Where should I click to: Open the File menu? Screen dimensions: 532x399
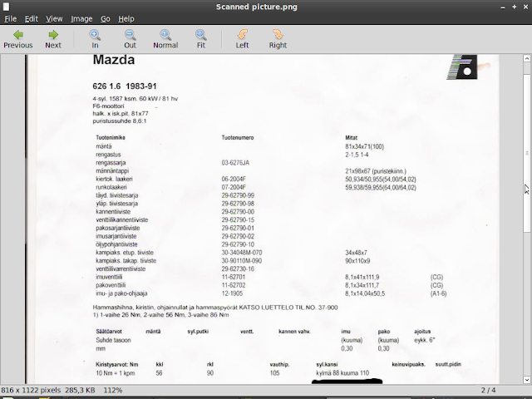11,18
